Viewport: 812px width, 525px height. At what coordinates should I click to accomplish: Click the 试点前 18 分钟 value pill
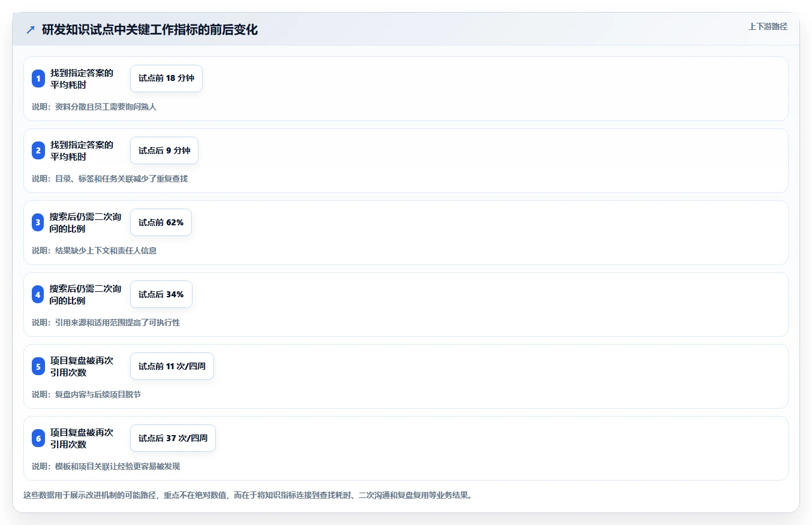(166, 79)
